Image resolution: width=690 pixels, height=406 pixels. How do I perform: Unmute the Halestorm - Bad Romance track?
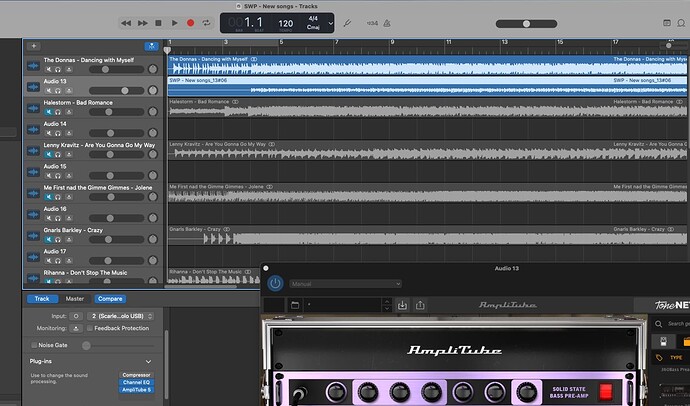pyautogui.click(x=48, y=112)
